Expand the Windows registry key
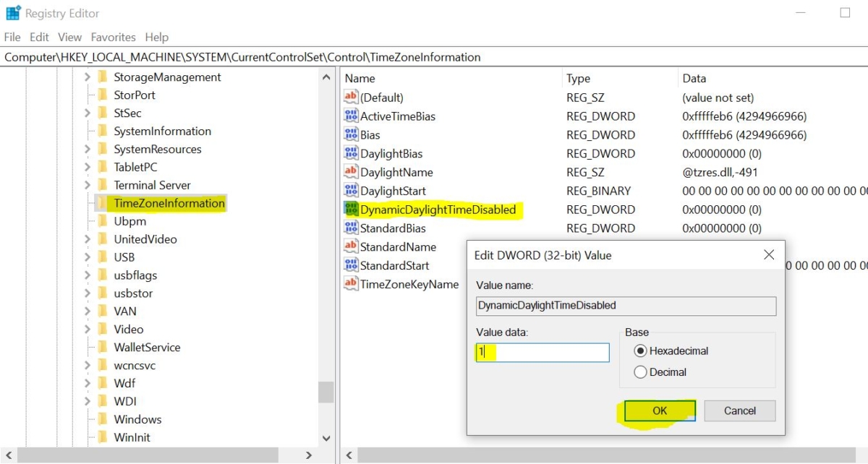 (87, 419)
